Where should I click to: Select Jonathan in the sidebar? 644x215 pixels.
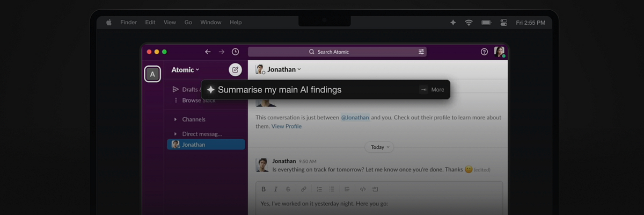(x=206, y=145)
